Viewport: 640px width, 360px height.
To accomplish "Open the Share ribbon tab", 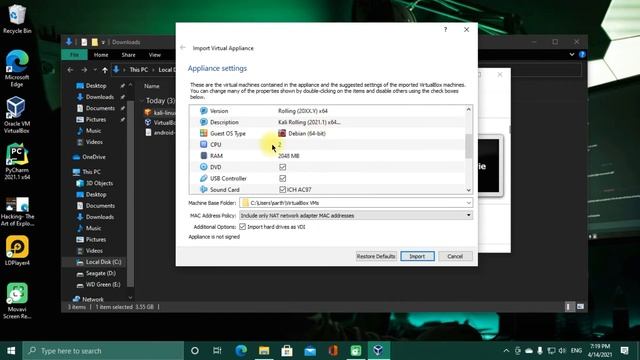I will 128,55.
